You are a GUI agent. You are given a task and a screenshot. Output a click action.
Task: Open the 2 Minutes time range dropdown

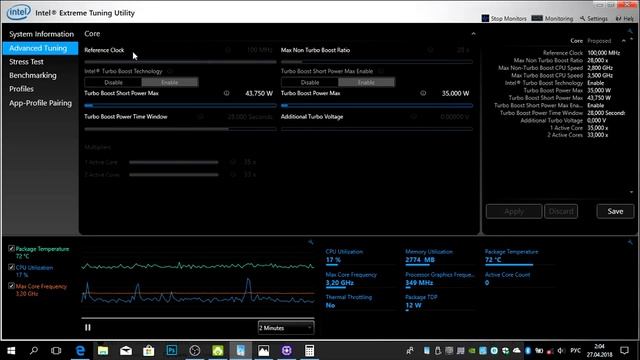(x=286, y=328)
